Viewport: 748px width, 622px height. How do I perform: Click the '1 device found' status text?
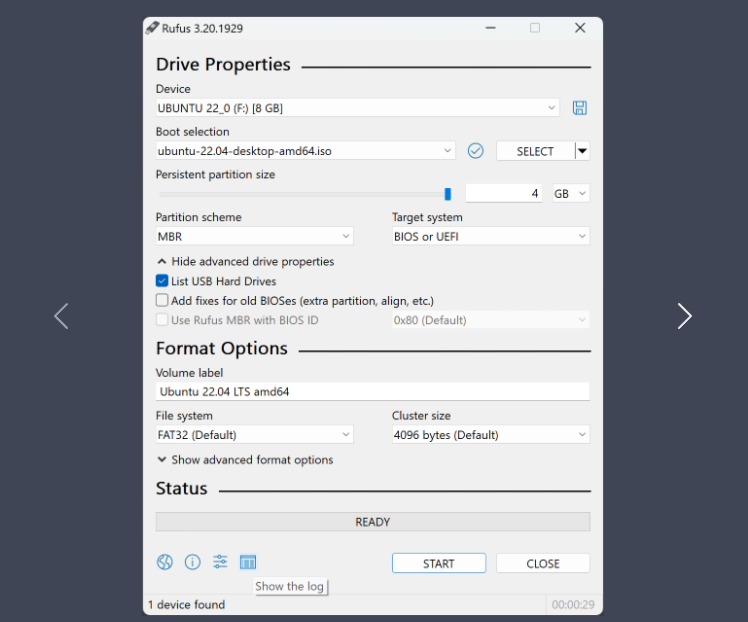tap(187, 605)
